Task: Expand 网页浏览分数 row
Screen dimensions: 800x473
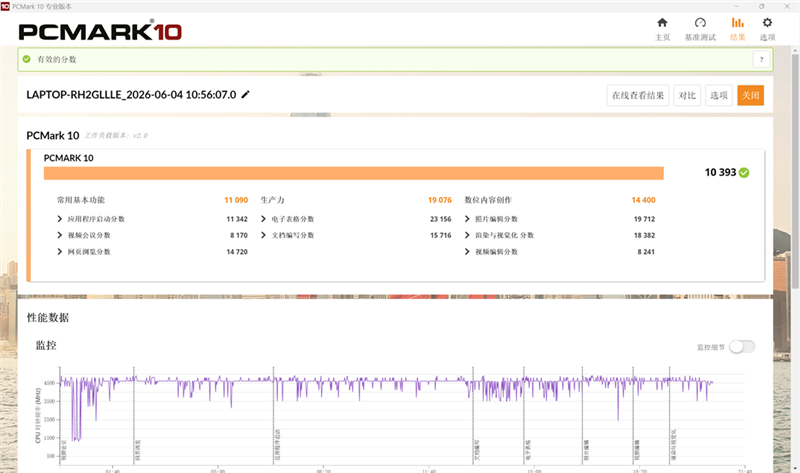Action: 60,252
